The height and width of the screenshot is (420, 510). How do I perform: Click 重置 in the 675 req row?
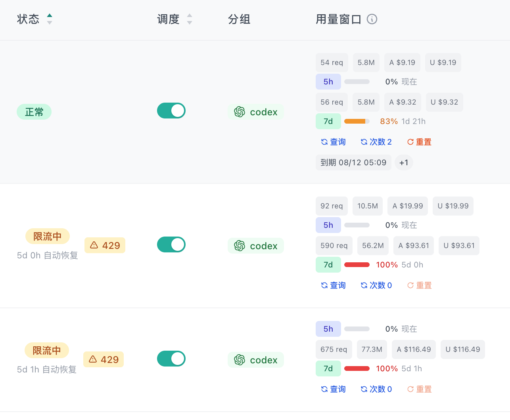click(x=419, y=389)
